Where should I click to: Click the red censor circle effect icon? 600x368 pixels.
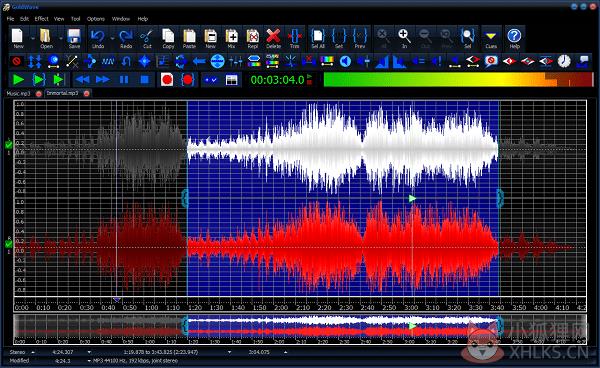click(16, 61)
